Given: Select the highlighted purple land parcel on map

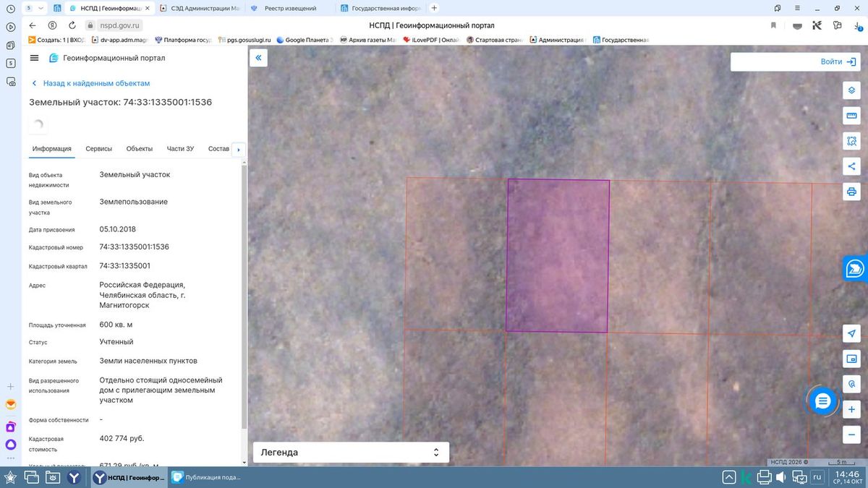Looking at the screenshot, I should 558,256.
